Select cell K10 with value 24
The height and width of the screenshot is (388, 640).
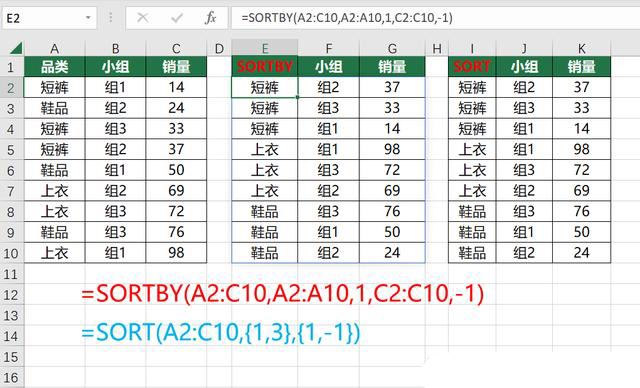(x=582, y=253)
